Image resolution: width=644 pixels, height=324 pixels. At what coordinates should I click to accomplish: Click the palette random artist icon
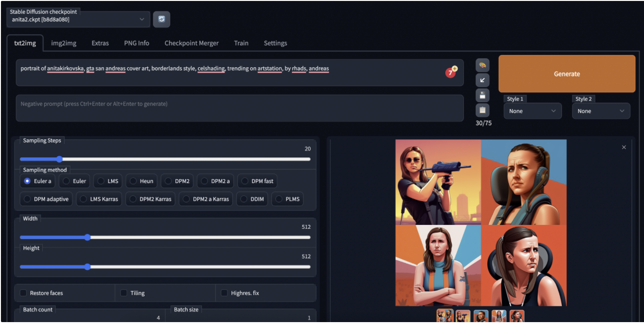pyautogui.click(x=482, y=65)
